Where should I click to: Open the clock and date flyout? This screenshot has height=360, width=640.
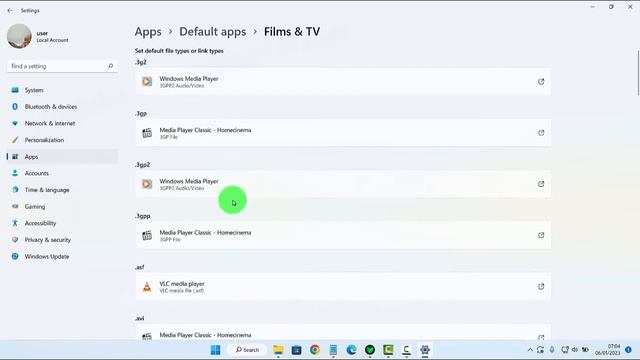pyautogui.click(x=607, y=350)
